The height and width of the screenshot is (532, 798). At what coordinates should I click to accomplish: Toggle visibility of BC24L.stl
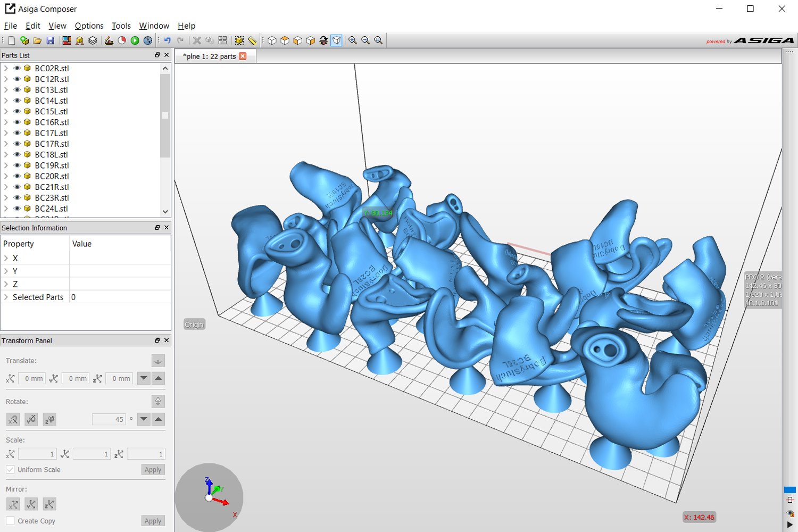click(17, 209)
